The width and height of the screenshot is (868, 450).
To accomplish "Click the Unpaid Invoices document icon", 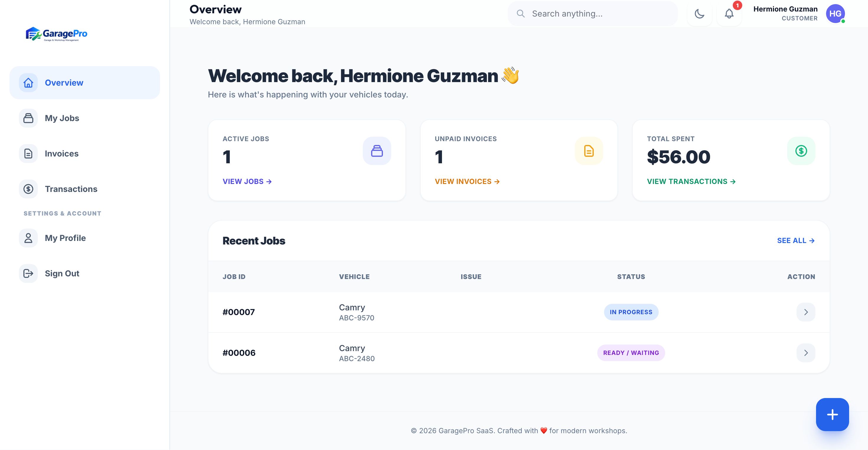I will 589,151.
